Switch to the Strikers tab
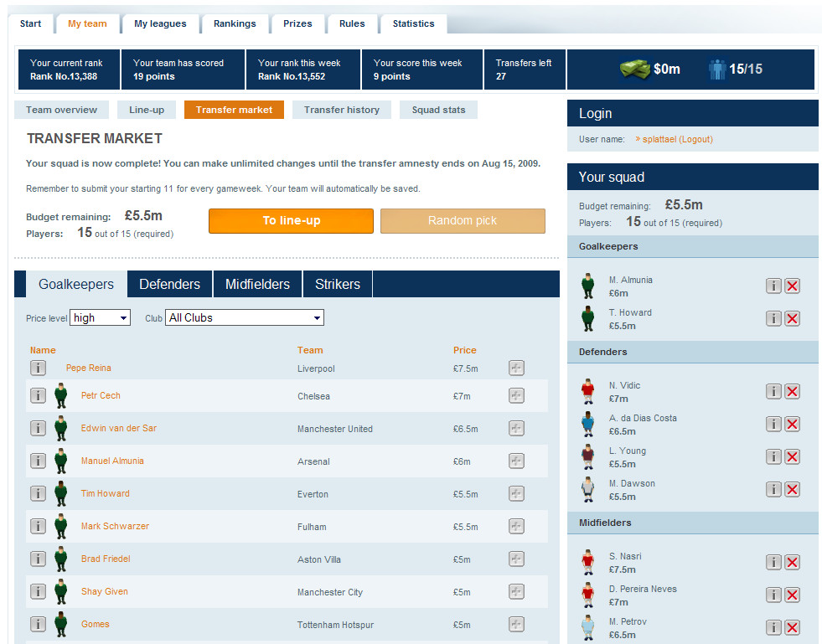Screen dimensions: 822x644 tap(338, 284)
